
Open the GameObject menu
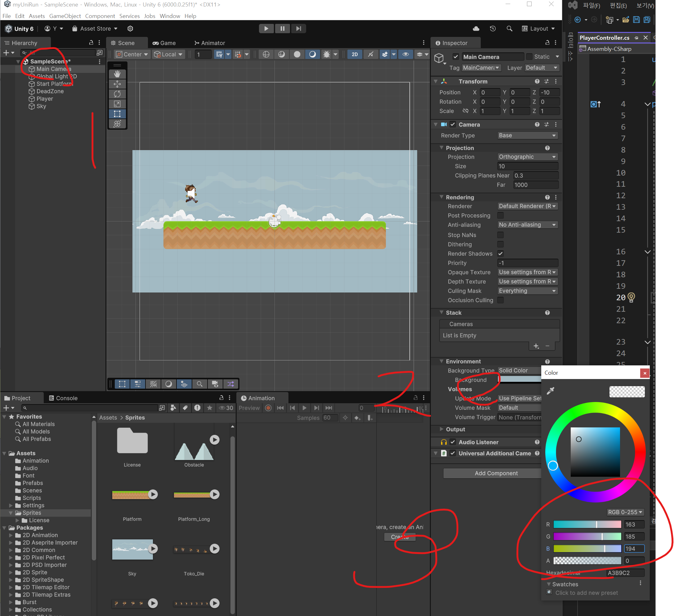pos(65,16)
